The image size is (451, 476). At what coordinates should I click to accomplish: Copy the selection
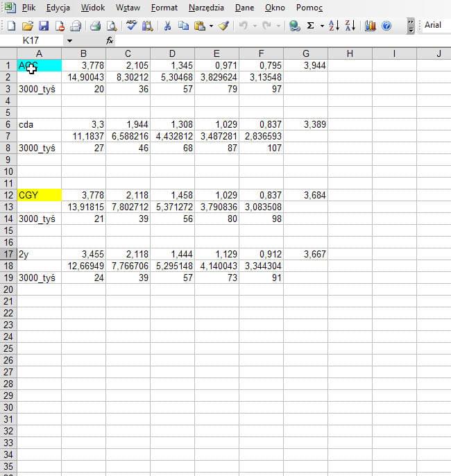click(x=183, y=26)
